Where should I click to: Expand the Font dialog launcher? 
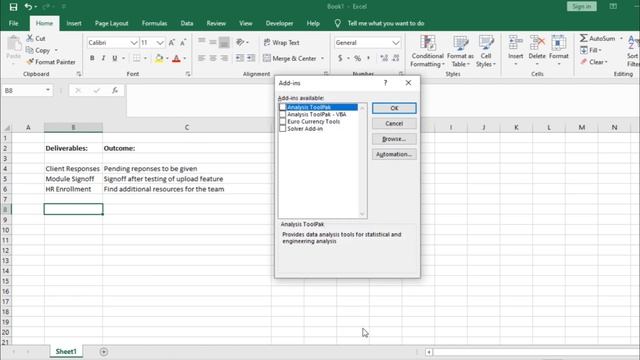188,74
